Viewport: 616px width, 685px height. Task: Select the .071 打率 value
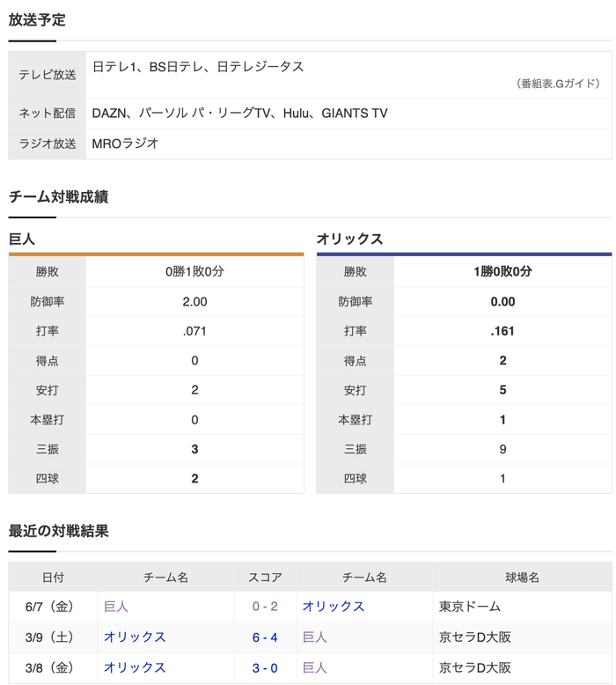coord(194,331)
